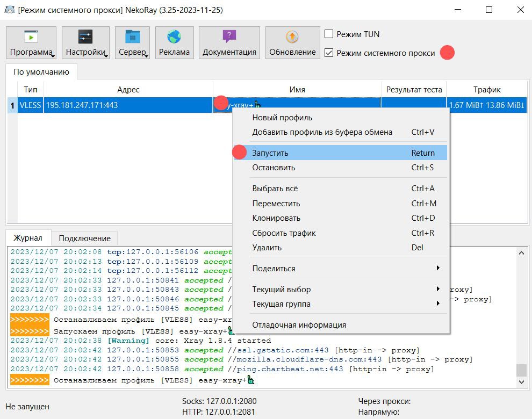Image resolution: width=532 pixels, height=419 pixels.
Task: Click the Программа toolbar icon
Action: pyautogui.click(x=31, y=37)
